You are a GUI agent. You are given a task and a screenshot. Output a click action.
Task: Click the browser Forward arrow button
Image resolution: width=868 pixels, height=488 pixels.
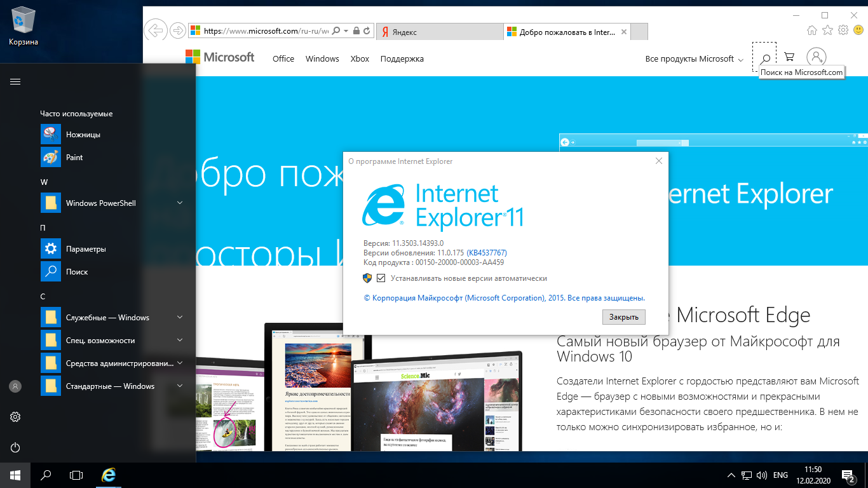coord(178,30)
